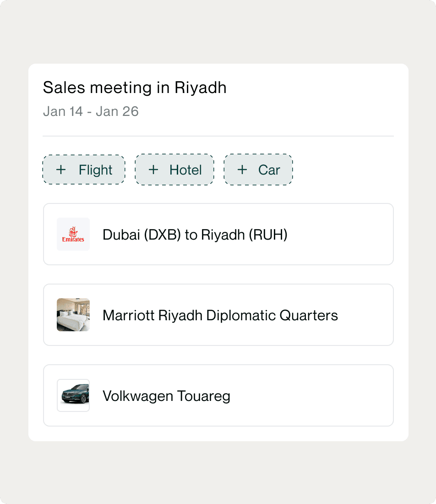This screenshot has width=436, height=504.
Task: Add a Hotel to the trip
Action: coord(174,170)
